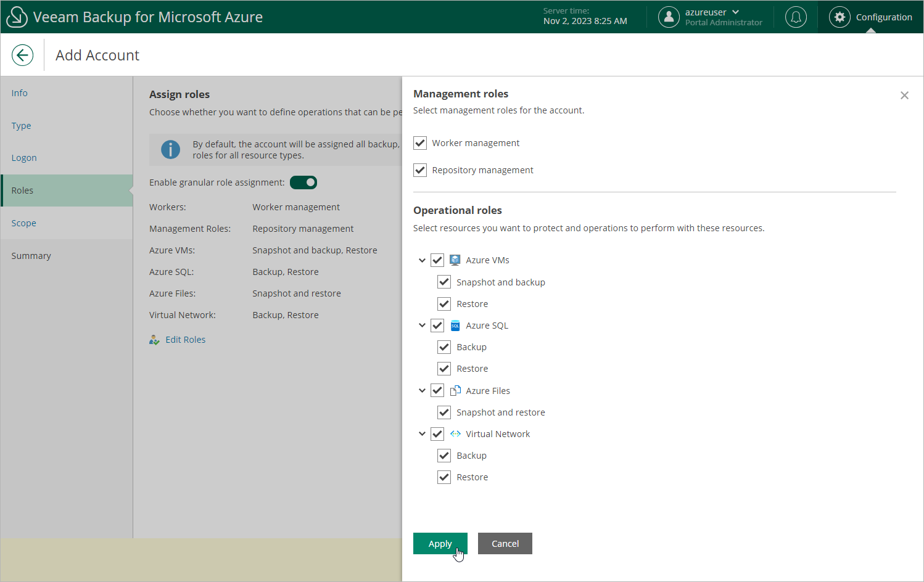
Task: Uncheck Restore under Virtual Network
Action: pyautogui.click(x=444, y=477)
